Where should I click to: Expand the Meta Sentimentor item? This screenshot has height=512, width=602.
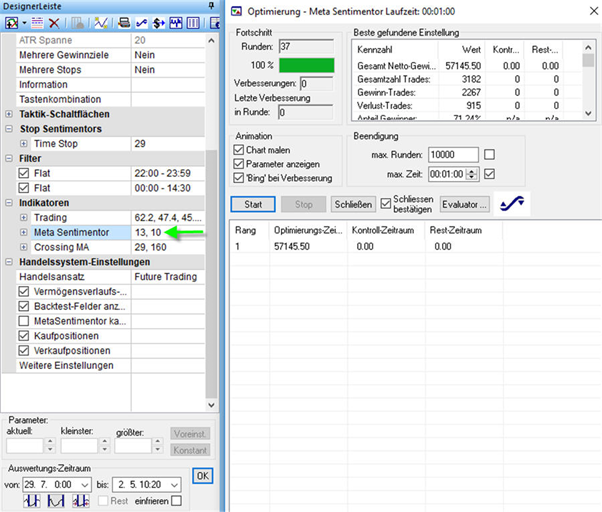pos(24,232)
